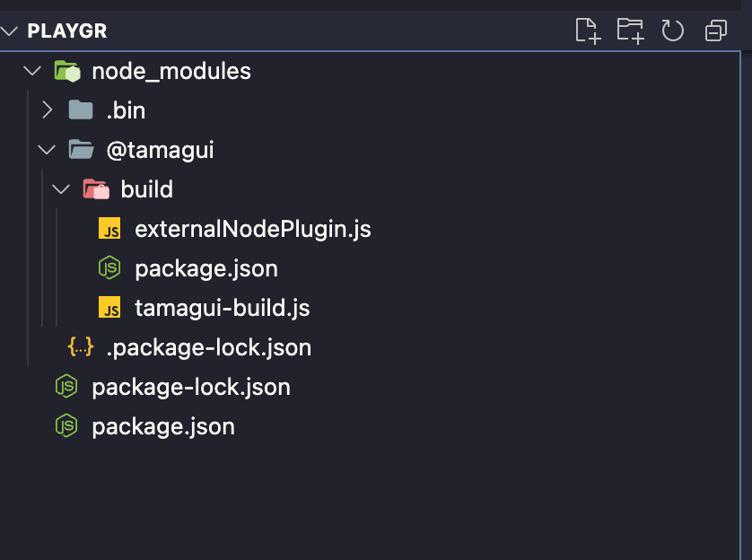Select the root package.json file

(x=162, y=426)
